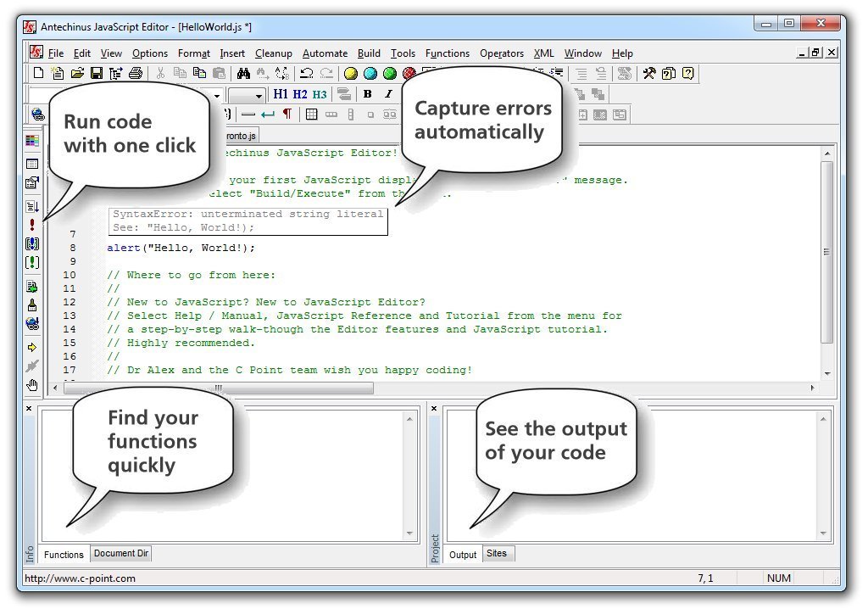Click the sort lines down-arrow sidebar icon
The image size is (868, 609).
(x=32, y=206)
